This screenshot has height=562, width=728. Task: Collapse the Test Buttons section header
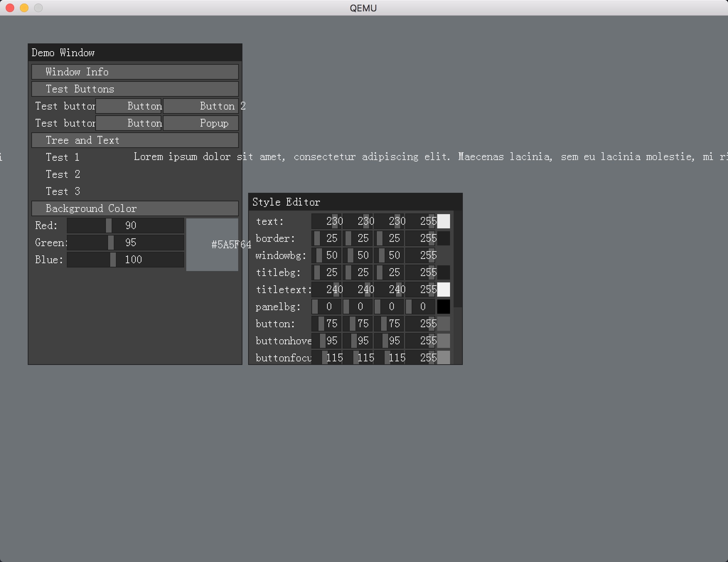(135, 89)
